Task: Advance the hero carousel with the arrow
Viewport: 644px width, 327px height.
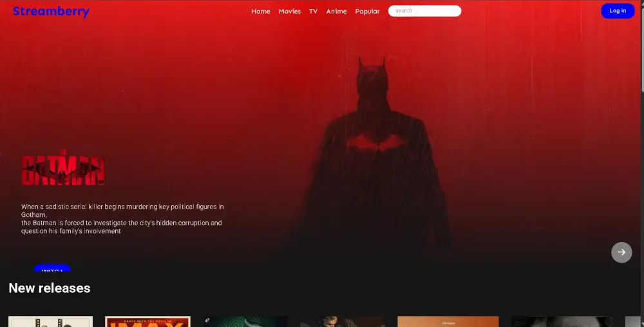Action: click(621, 252)
